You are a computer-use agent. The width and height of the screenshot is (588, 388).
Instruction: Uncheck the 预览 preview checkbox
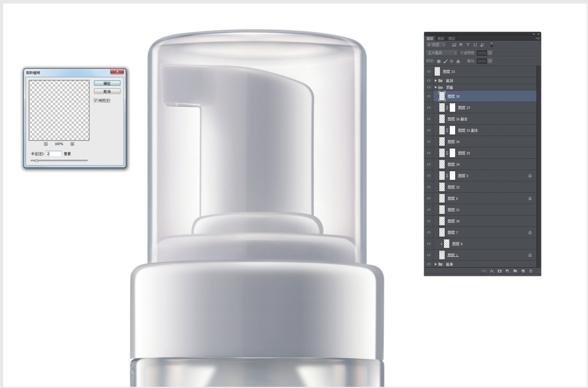pos(96,100)
